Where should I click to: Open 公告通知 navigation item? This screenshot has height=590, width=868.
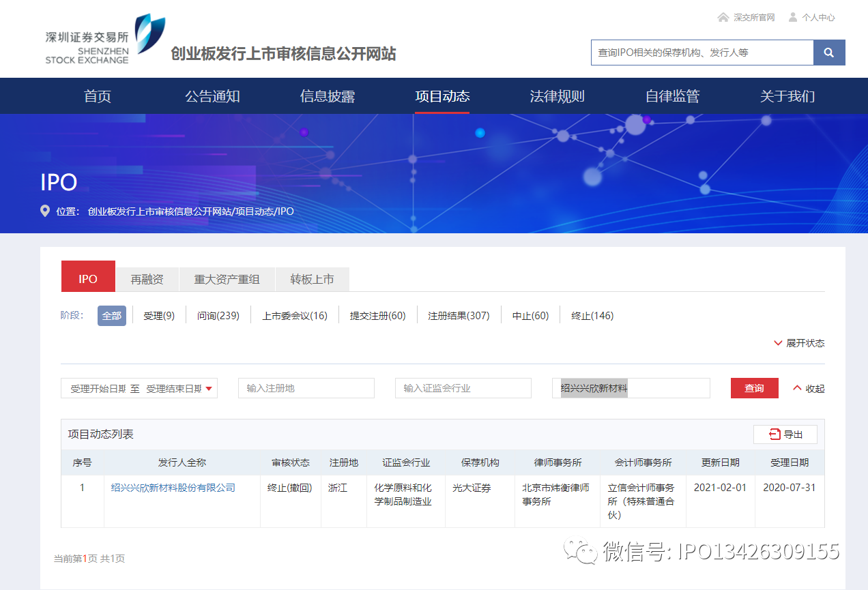click(212, 96)
